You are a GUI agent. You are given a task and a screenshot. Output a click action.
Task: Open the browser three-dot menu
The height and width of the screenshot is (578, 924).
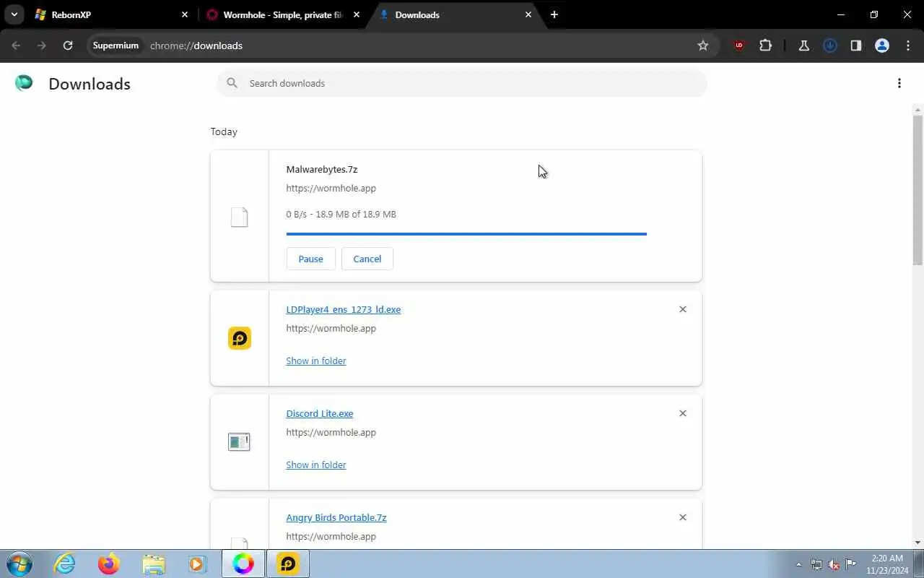[x=908, y=46]
